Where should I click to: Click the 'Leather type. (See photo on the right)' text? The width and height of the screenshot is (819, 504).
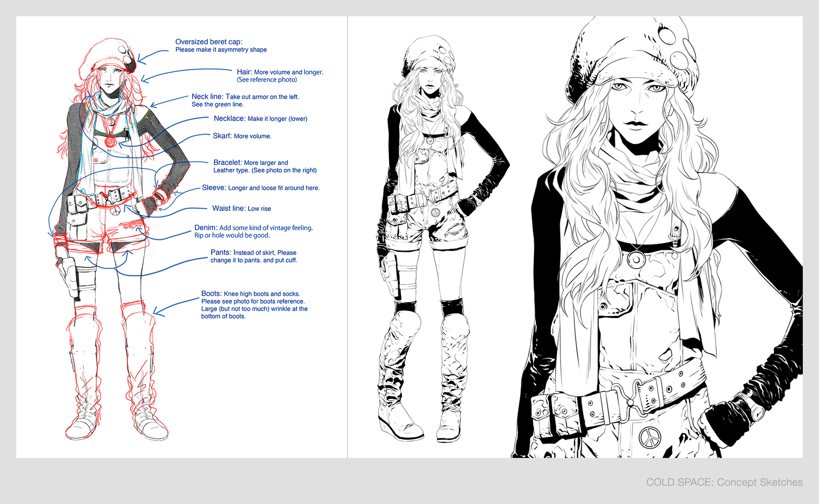click(265, 171)
